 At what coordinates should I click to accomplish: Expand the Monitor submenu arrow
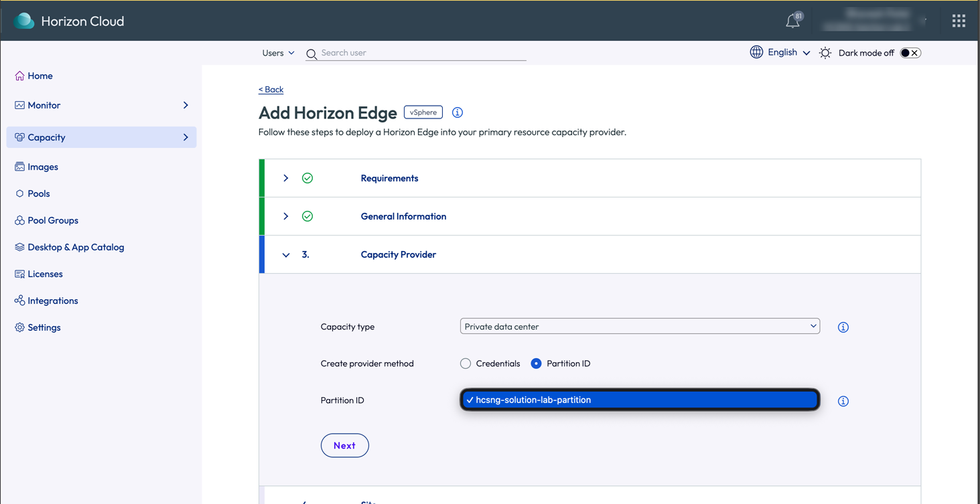click(x=186, y=105)
